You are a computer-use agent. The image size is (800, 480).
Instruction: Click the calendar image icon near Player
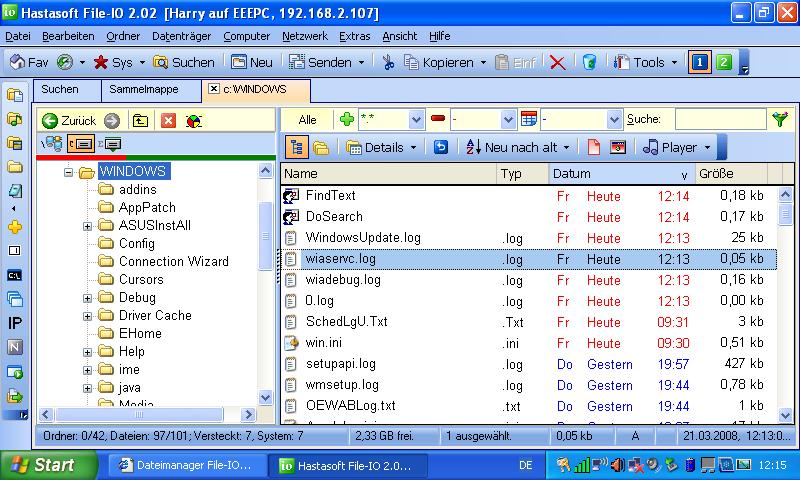[617, 147]
